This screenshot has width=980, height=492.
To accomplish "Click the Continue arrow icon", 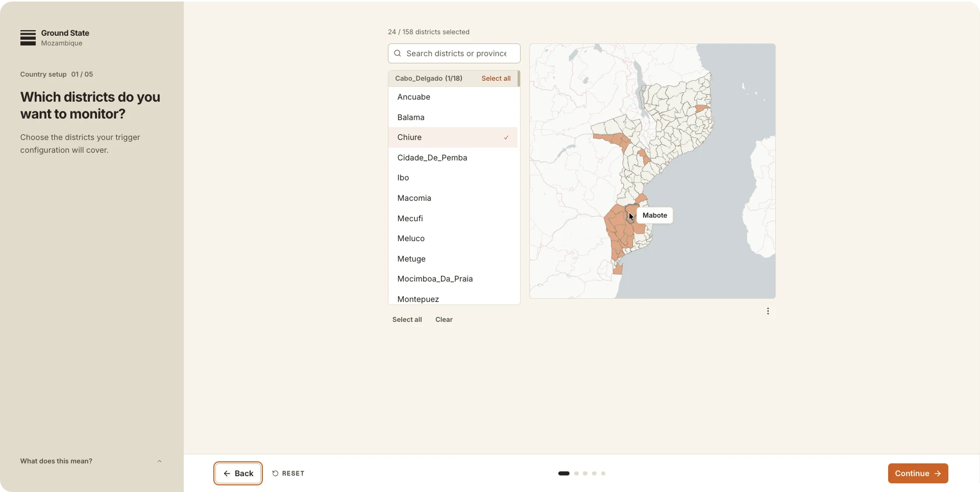I will coord(937,474).
